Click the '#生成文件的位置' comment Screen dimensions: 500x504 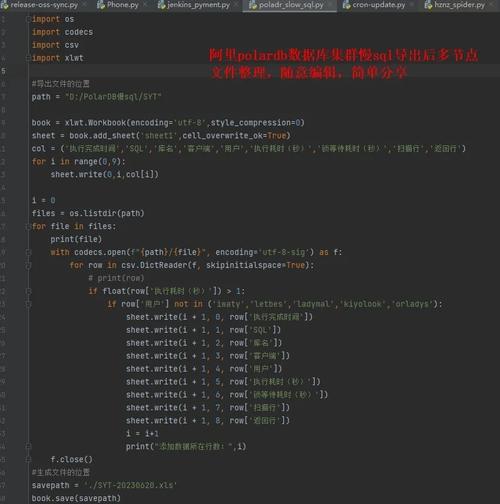click(x=61, y=472)
